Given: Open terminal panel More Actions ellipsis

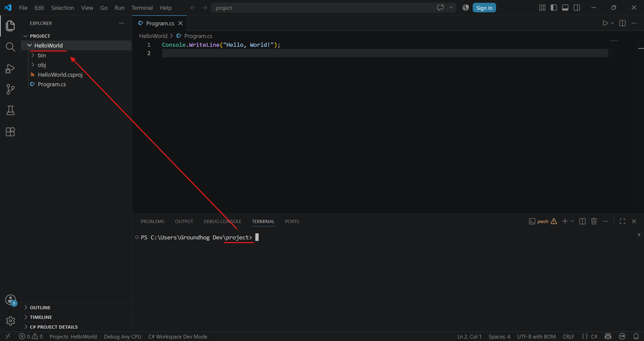Looking at the screenshot, I should 605,221.
